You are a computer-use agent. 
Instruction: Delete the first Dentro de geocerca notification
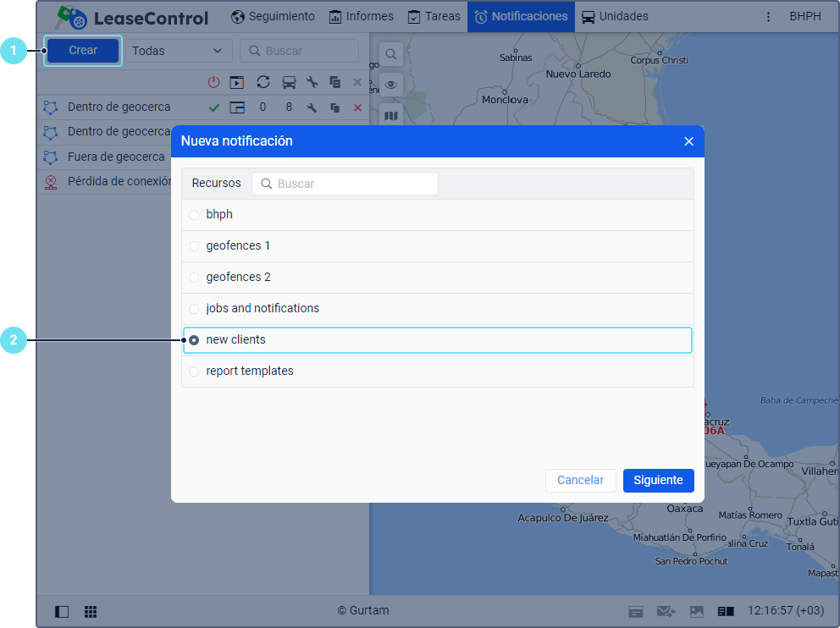pos(358,107)
